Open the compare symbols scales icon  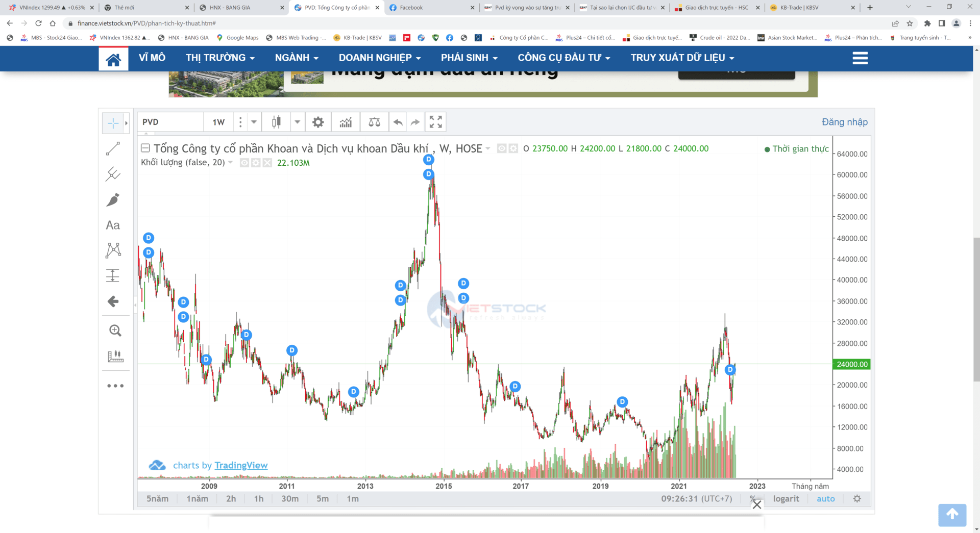[374, 122]
